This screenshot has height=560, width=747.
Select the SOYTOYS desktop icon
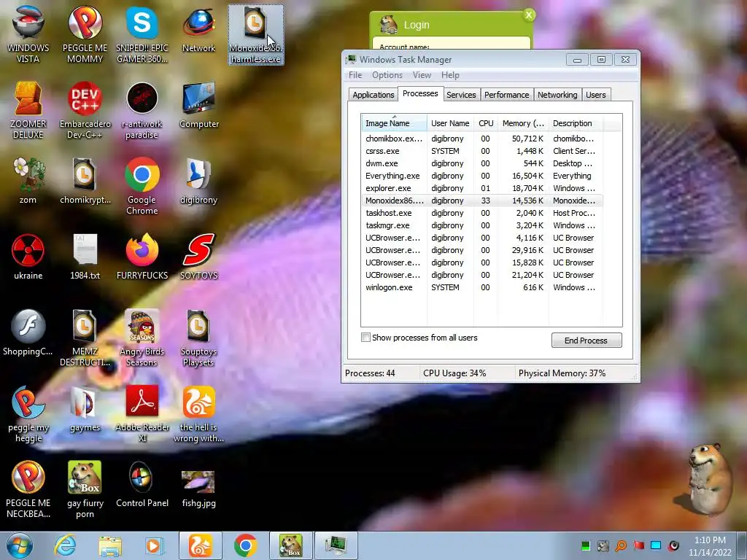click(198, 257)
